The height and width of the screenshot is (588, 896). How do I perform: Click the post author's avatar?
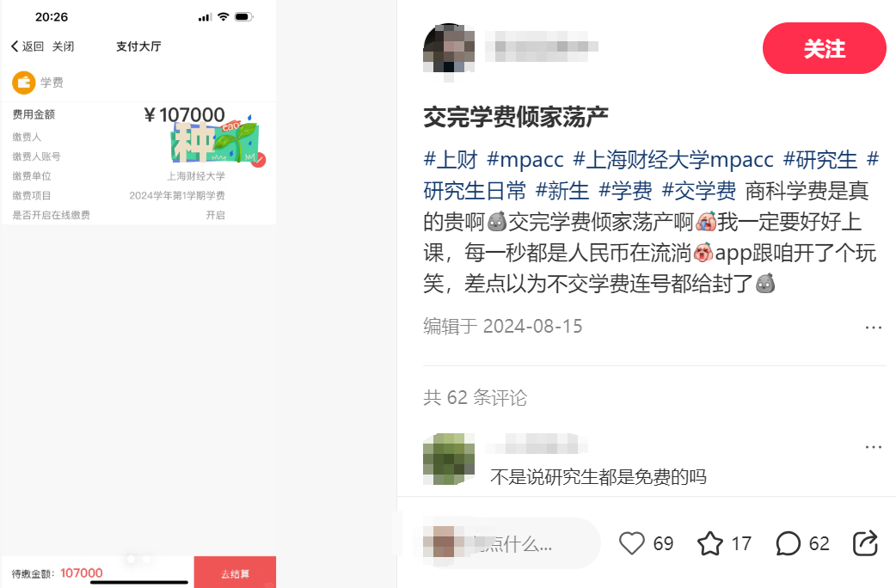coord(449,48)
